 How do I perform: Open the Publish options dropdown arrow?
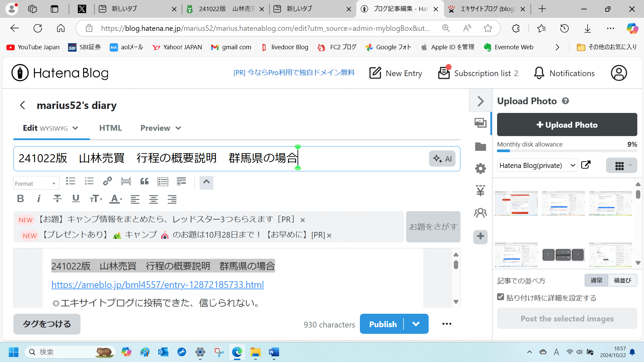[x=416, y=324]
